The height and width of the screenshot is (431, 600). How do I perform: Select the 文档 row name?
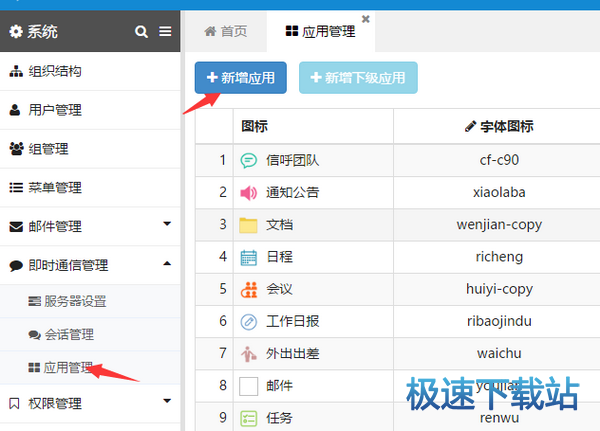click(280, 225)
